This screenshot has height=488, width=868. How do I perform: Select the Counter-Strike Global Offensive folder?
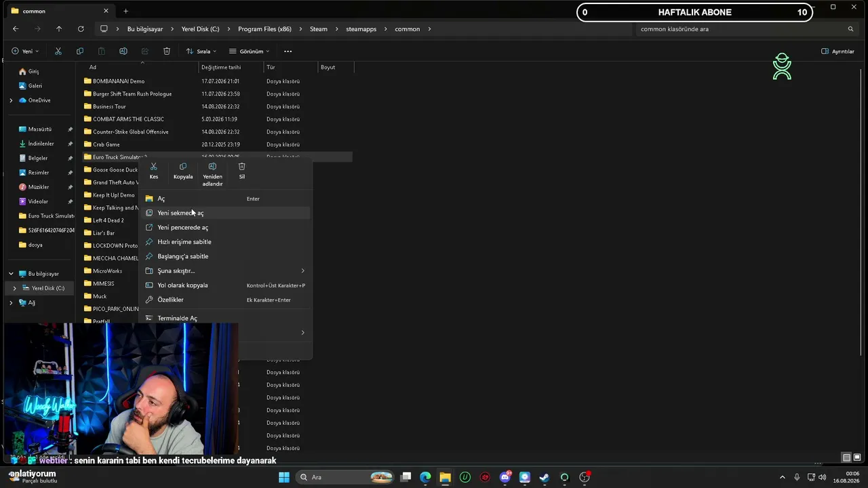130,131
